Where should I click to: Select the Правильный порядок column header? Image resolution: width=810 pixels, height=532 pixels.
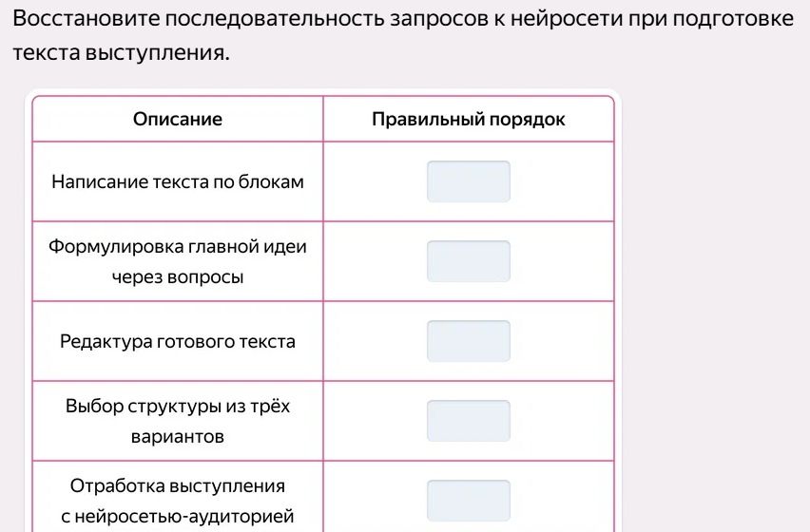tap(469, 119)
